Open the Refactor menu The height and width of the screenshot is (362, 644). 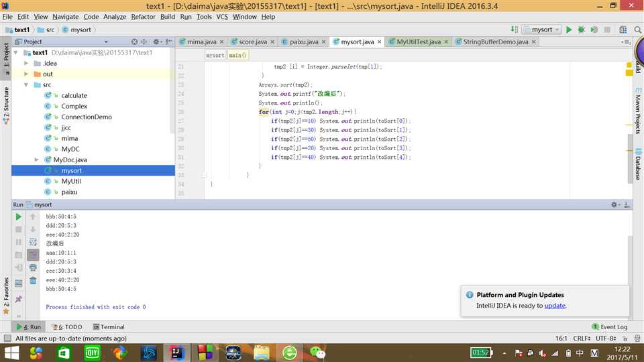tap(143, 17)
